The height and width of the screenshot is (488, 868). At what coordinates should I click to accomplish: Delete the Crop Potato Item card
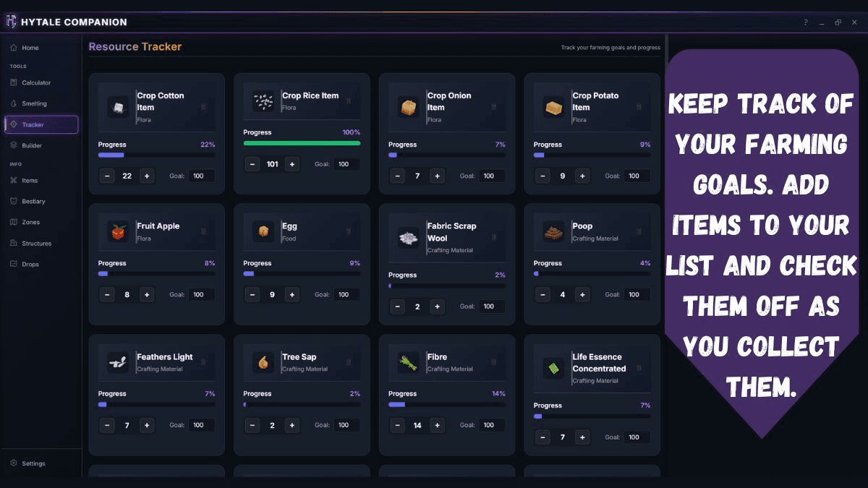pyautogui.click(x=639, y=107)
